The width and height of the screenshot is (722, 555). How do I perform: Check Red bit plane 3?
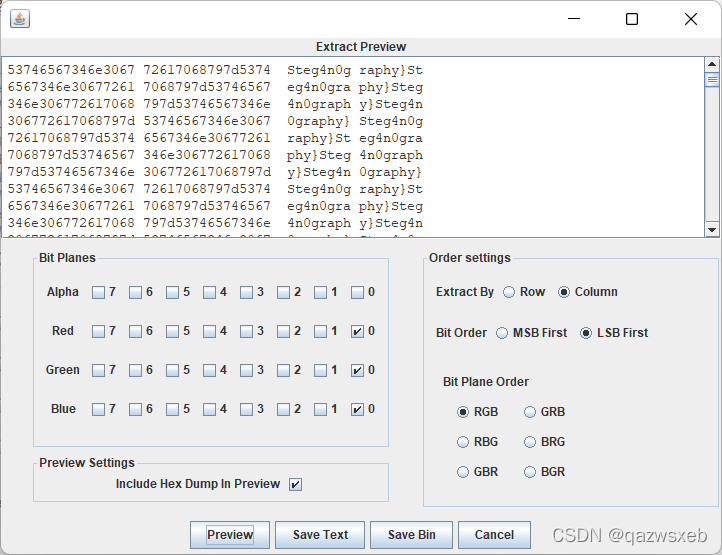pos(246,332)
